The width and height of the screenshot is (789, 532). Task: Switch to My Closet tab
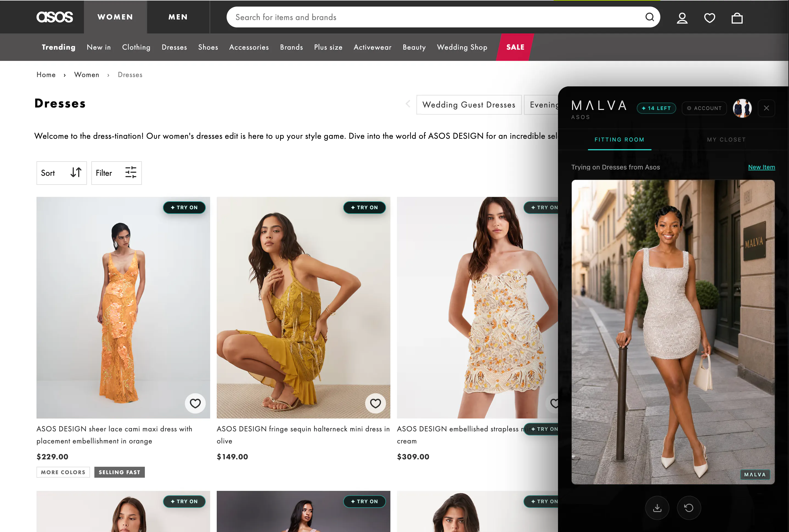point(726,140)
